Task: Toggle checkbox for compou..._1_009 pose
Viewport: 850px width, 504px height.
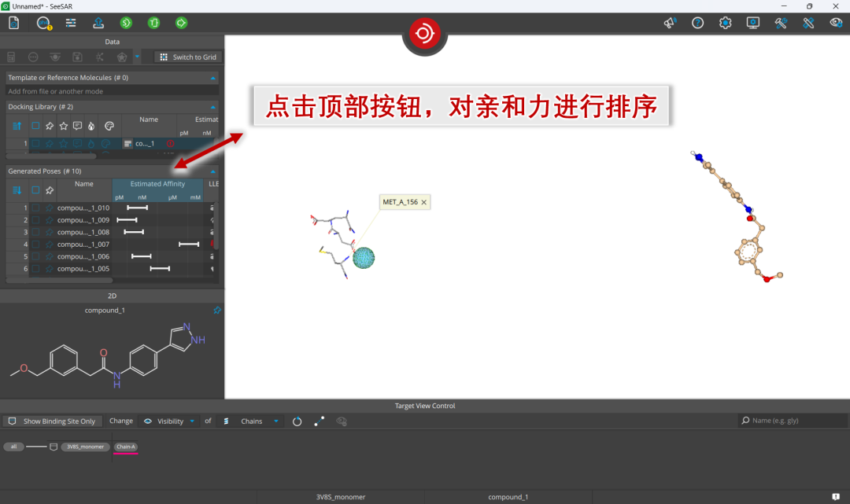Action: [x=35, y=220]
